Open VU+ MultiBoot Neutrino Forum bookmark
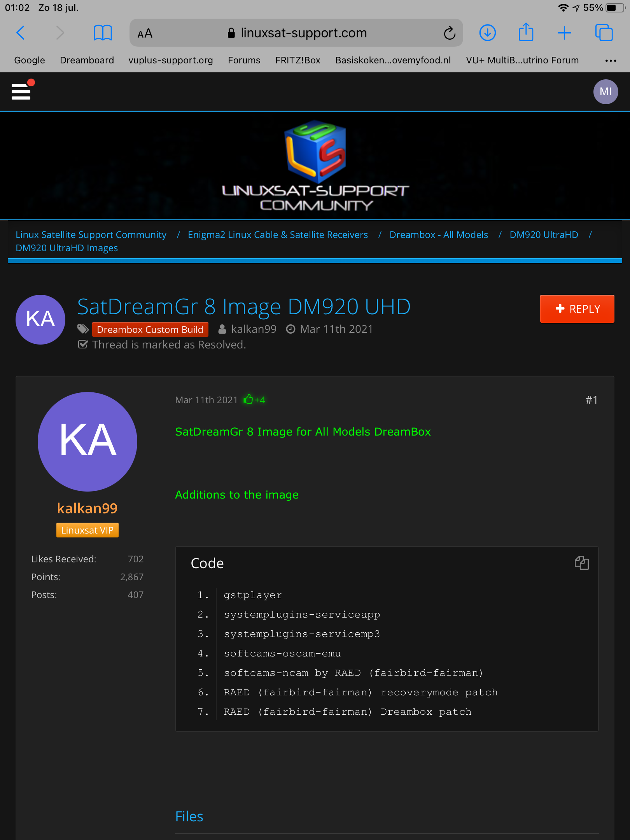Image resolution: width=630 pixels, height=840 pixels. pyautogui.click(x=522, y=60)
